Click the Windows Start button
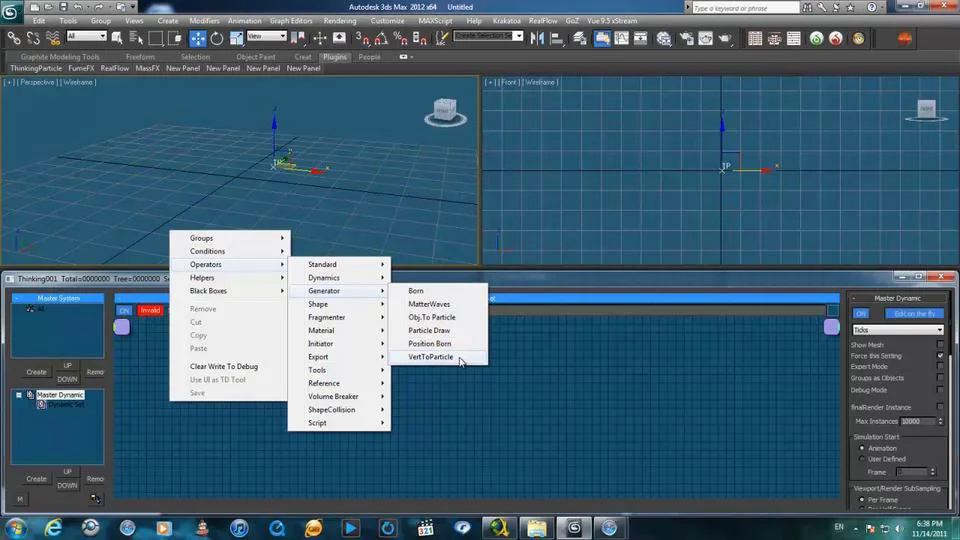The image size is (960, 540). click(x=17, y=527)
